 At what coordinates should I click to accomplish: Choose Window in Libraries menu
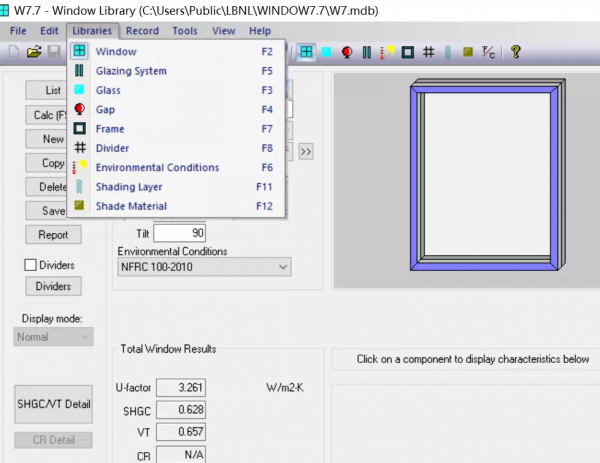coord(176,51)
